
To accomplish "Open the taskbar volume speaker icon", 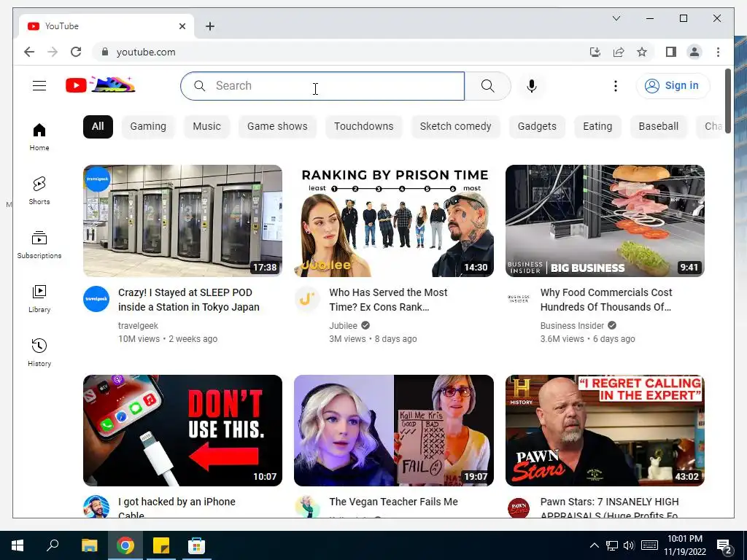I will click(629, 545).
